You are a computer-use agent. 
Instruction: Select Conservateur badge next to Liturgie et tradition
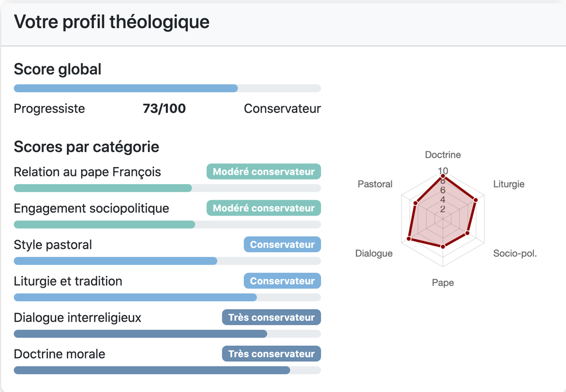tap(282, 281)
